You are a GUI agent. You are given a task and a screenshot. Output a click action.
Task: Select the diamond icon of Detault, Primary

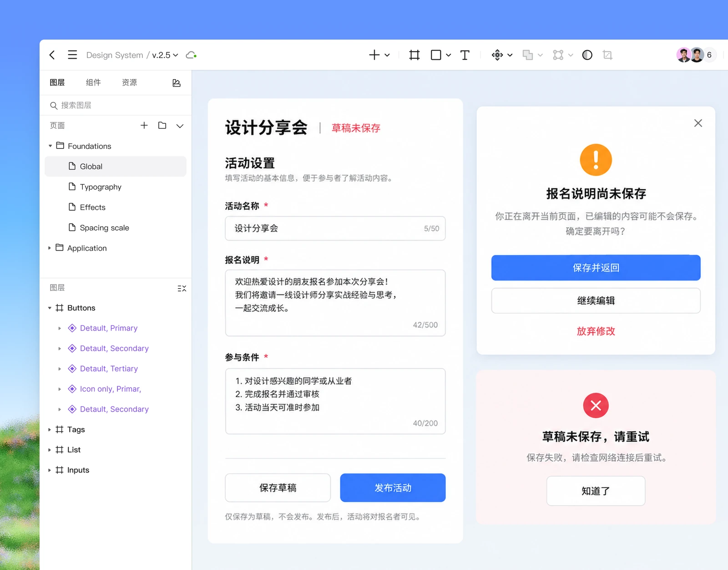[72, 328]
